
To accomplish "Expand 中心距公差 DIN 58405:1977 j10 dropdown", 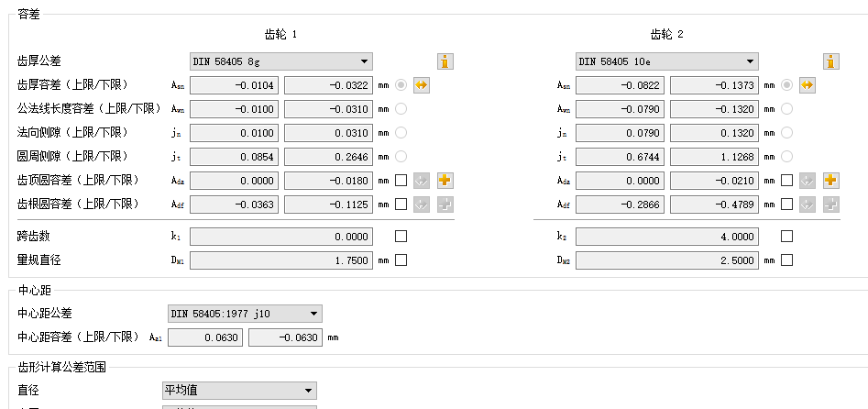I will tap(245, 315).
